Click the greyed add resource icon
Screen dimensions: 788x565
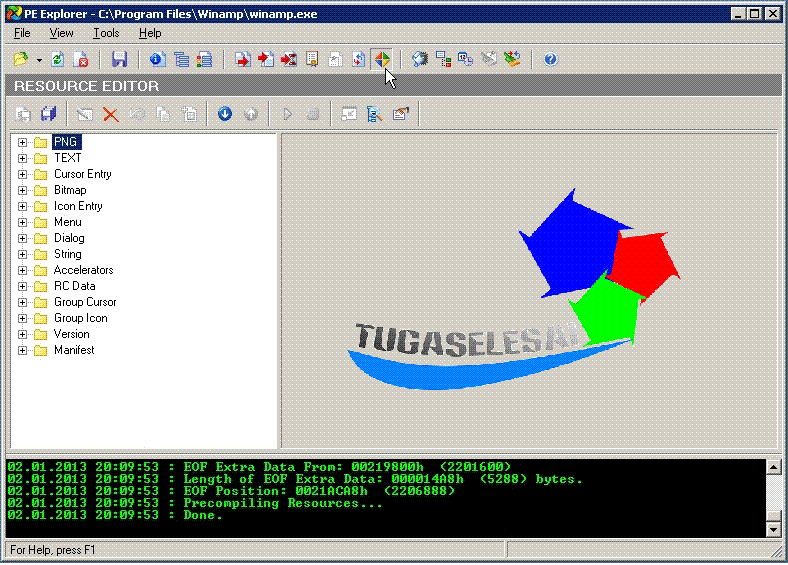point(189,115)
